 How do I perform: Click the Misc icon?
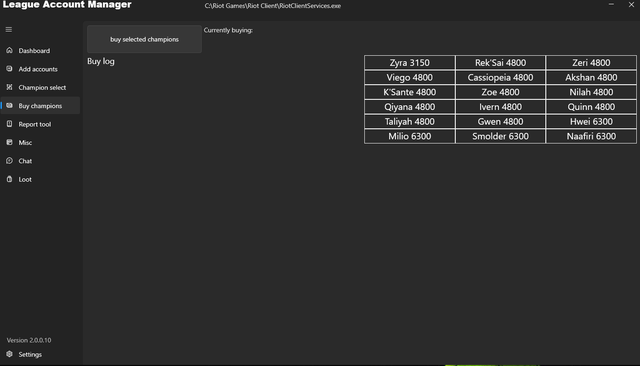click(x=9, y=142)
